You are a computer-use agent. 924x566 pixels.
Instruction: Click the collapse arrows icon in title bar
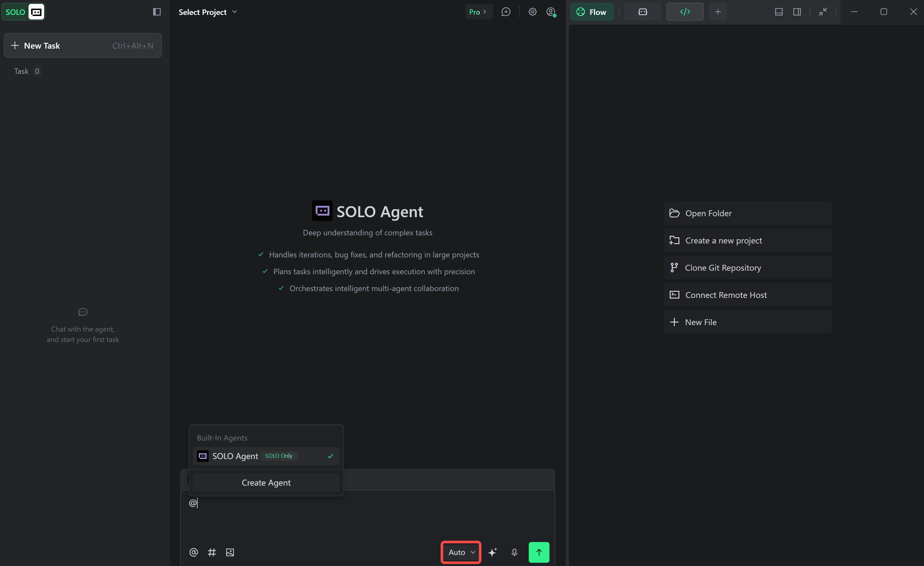click(823, 12)
